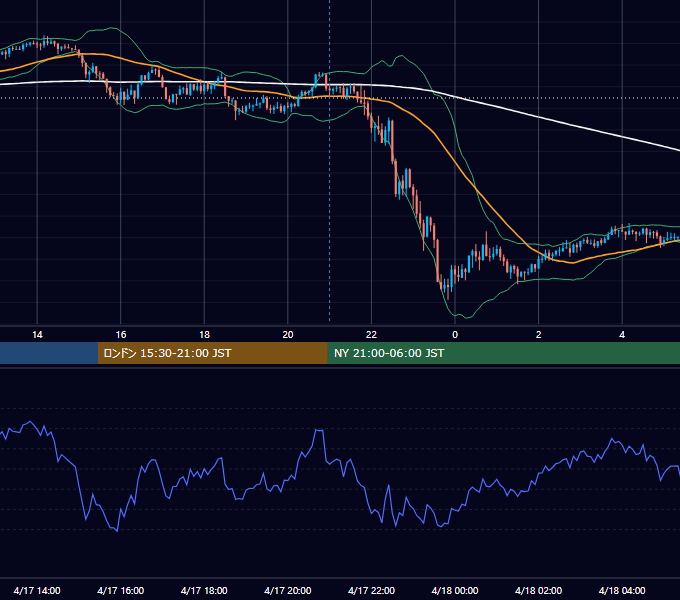680x600 pixels.
Task: Click the ロンドン 15:30-21:00 JST session band
Action: (212, 353)
